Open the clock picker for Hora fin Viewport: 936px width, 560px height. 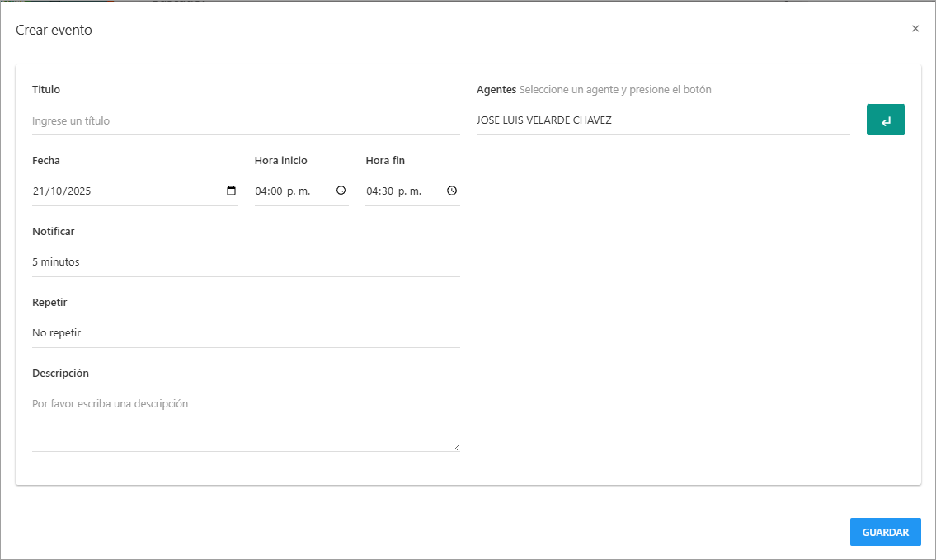tap(452, 191)
